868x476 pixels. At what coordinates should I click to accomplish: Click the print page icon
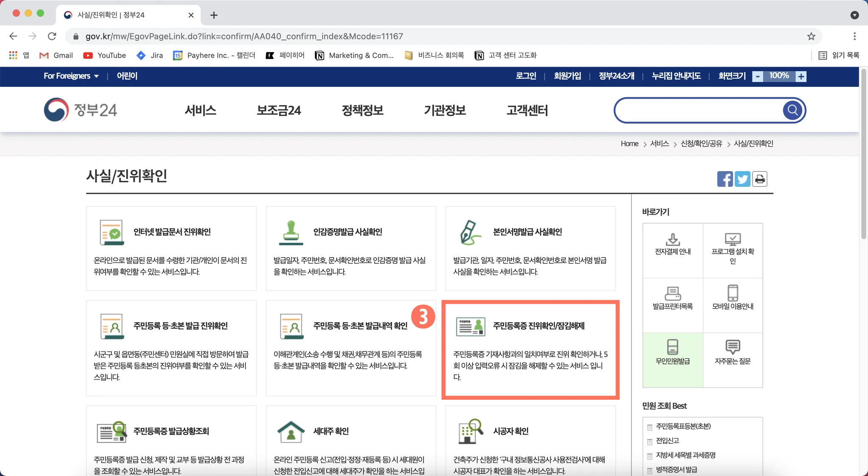(x=760, y=179)
